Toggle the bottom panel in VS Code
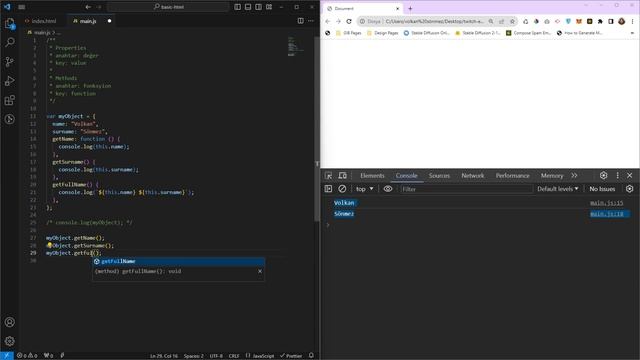 pos(248,7)
